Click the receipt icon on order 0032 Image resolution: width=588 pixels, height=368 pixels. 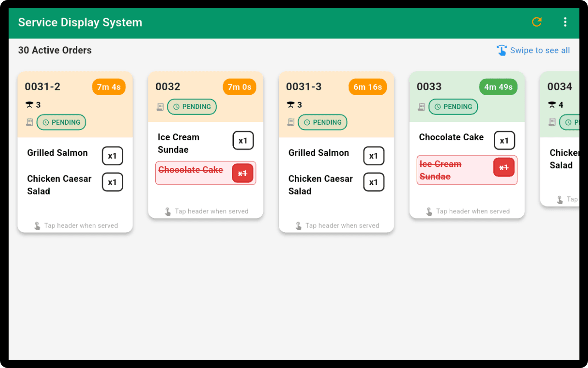tap(159, 107)
